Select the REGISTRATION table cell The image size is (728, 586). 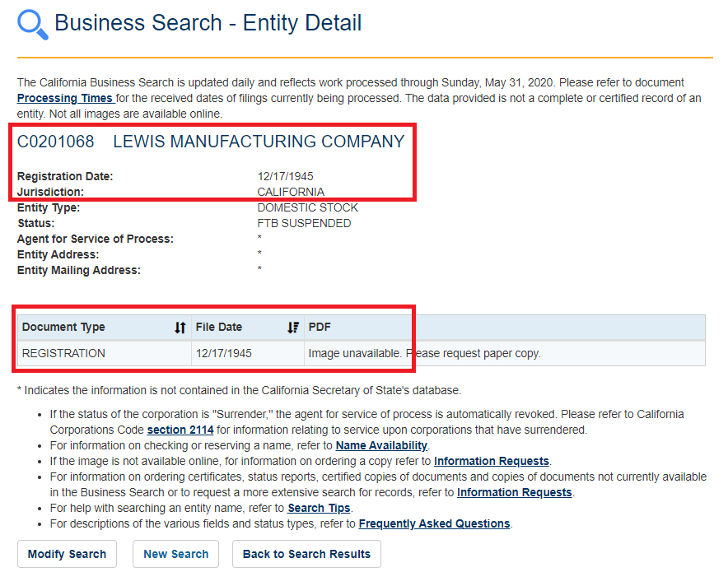click(x=105, y=354)
